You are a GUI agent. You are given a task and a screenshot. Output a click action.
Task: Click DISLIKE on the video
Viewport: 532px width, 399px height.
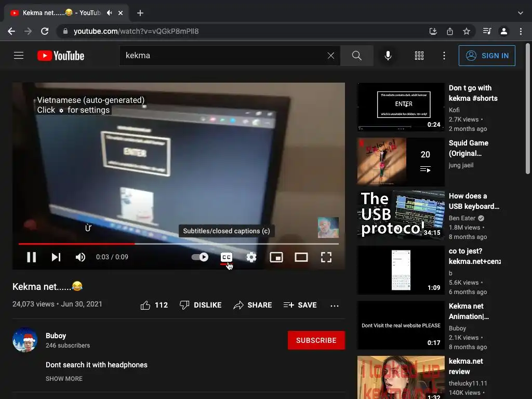pos(201,305)
